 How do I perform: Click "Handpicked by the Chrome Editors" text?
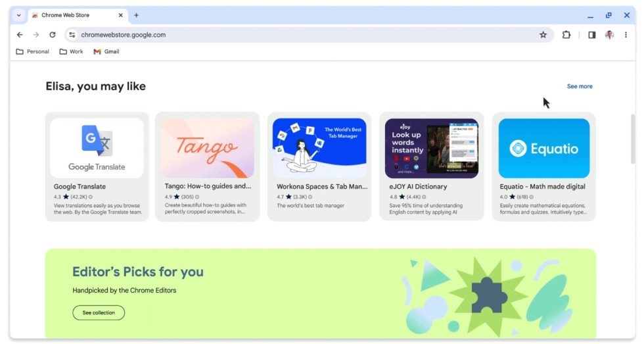click(x=124, y=290)
